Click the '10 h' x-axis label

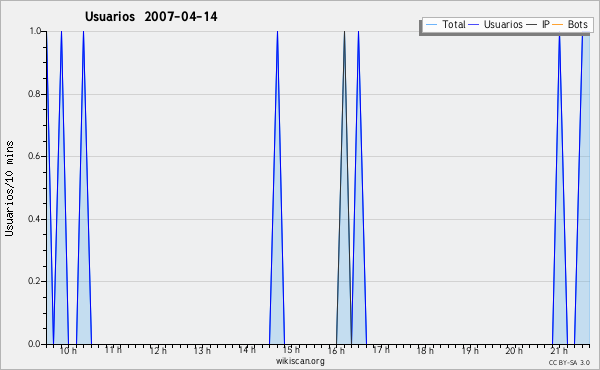tap(68, 350)
